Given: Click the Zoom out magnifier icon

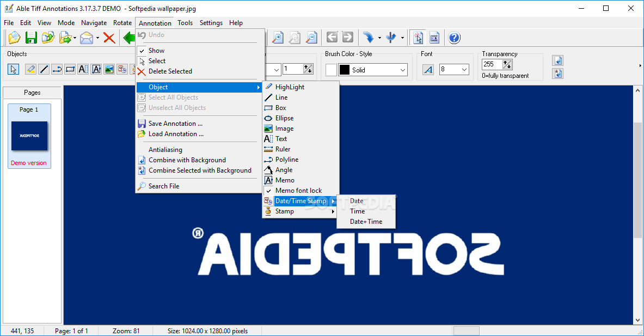Looking at the screenshot, I should tap(312, 38).
